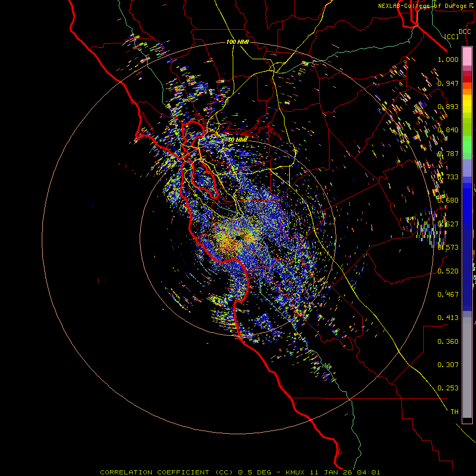The width and height of the screenshot is (476, 476).
Task: Click the [CC] units label
Action: (x=452, y=36)
